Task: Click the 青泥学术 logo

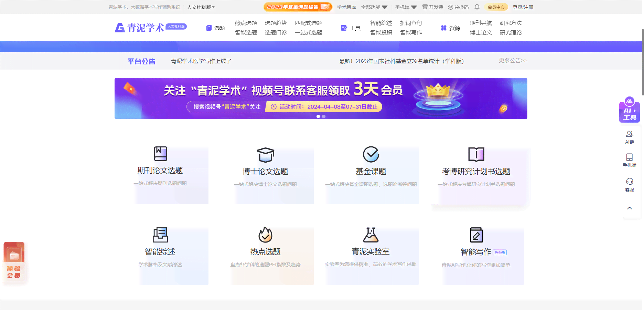Action: (150, 28)
